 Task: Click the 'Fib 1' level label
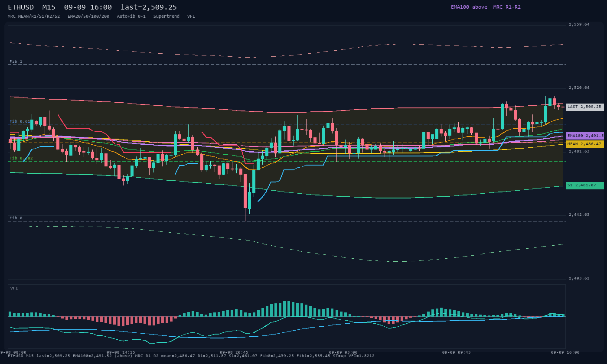(x=16, y=62)
